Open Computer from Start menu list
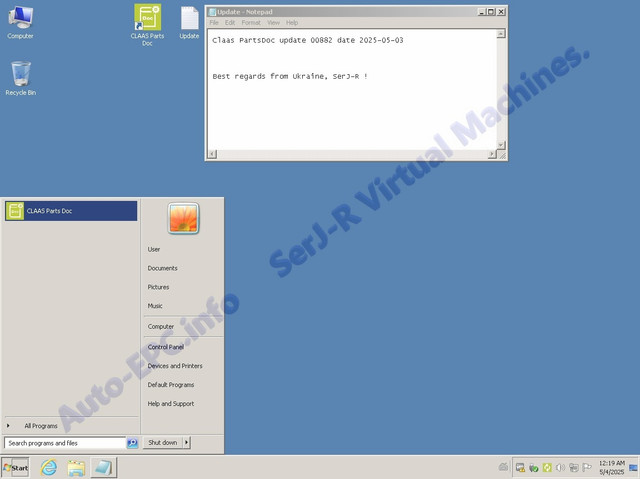The image size is (640, 479). pyautogui.click(x=161, y=326)
